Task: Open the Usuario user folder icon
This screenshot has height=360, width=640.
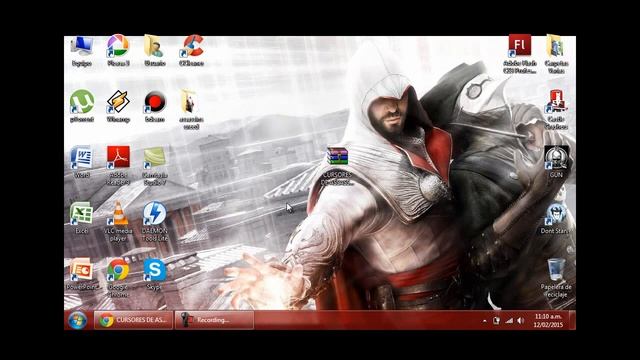Action: (155, 50)
